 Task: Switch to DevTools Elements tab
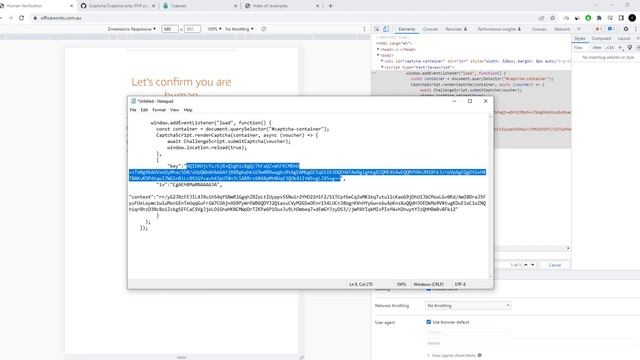coord(407,29)
